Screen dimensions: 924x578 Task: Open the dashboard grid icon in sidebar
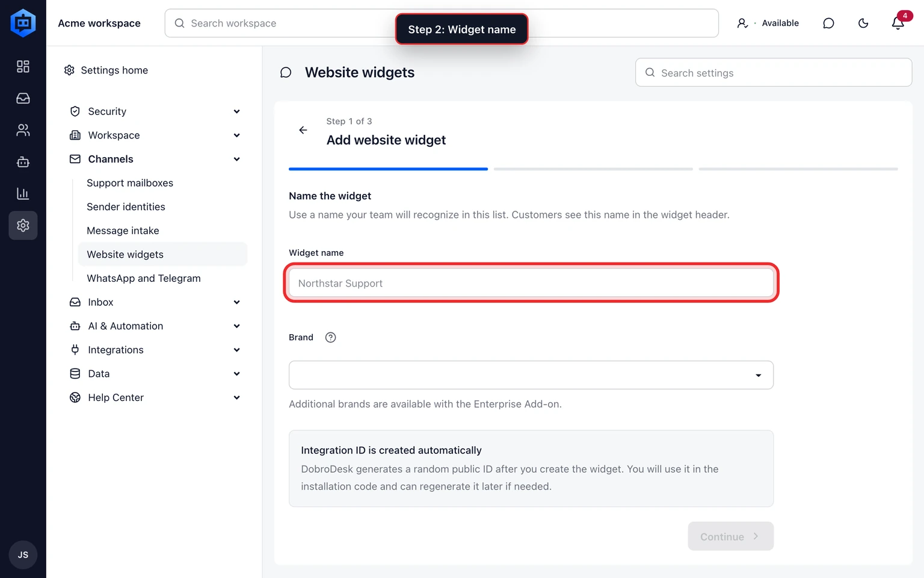(x=23, y=66)
